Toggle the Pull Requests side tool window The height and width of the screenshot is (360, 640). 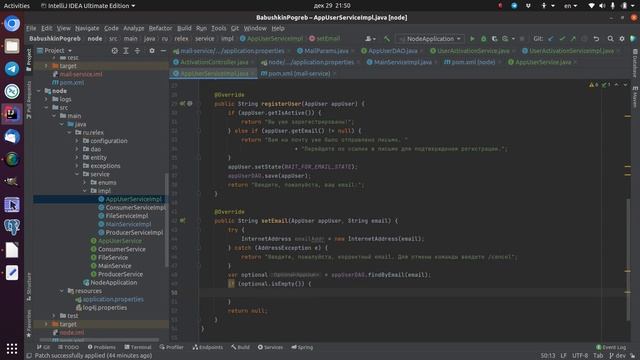29,100
